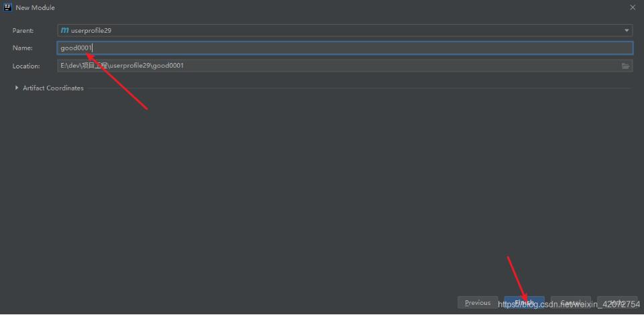The width and height of the screenshot is (644, 315).
Task: Go back with the Previous button
Action: (478, 303)
